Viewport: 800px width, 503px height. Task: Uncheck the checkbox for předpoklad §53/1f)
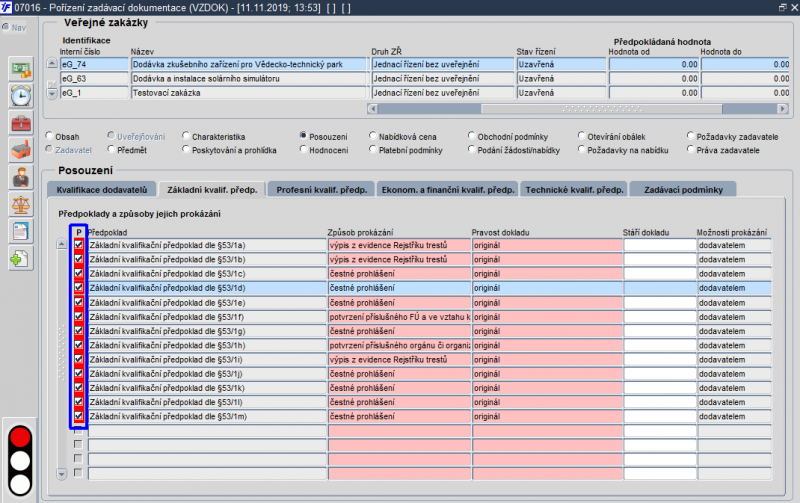coord(79,316)
